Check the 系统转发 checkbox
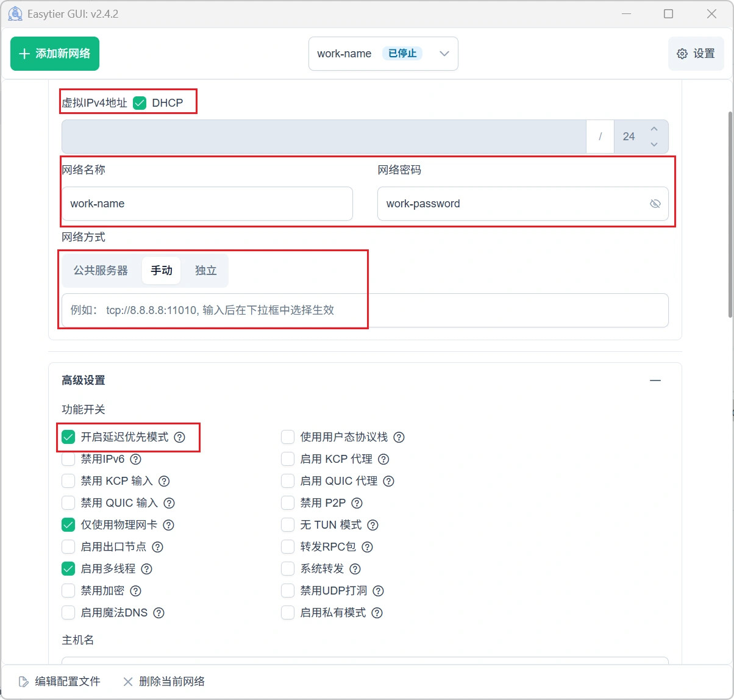The width and height of the screenshot is (734, 700). (x=288, y=569)
